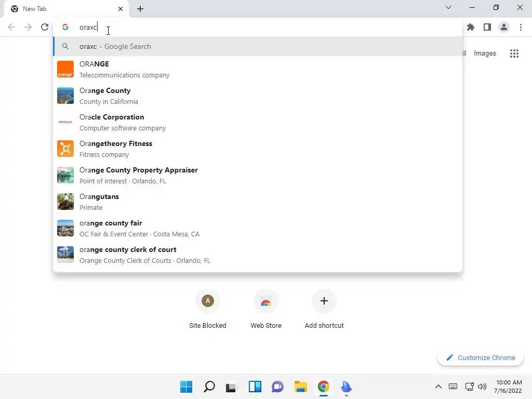
Task: Open the clock showing 10:00 AM
Action: [508, 387]
